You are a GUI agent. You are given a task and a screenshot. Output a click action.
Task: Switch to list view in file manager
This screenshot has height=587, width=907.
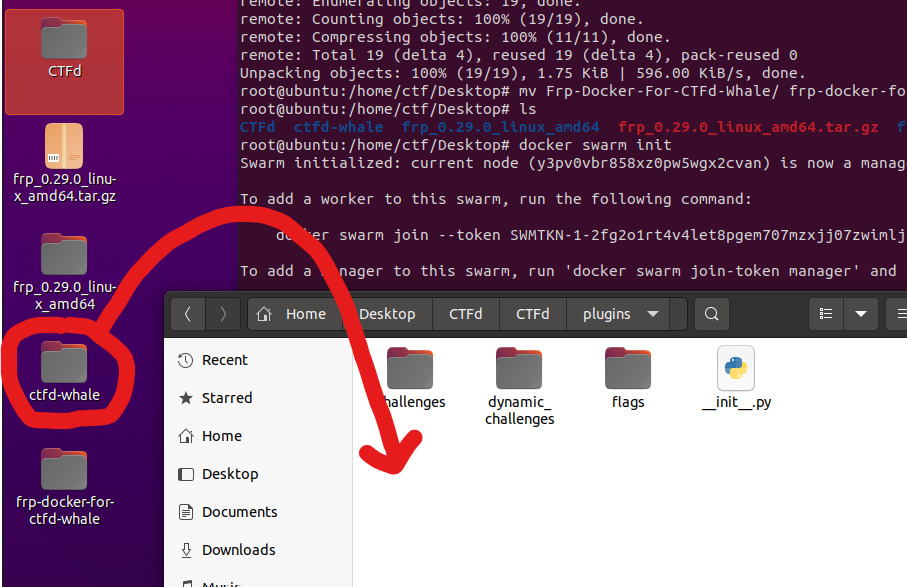tap(825, 314)
